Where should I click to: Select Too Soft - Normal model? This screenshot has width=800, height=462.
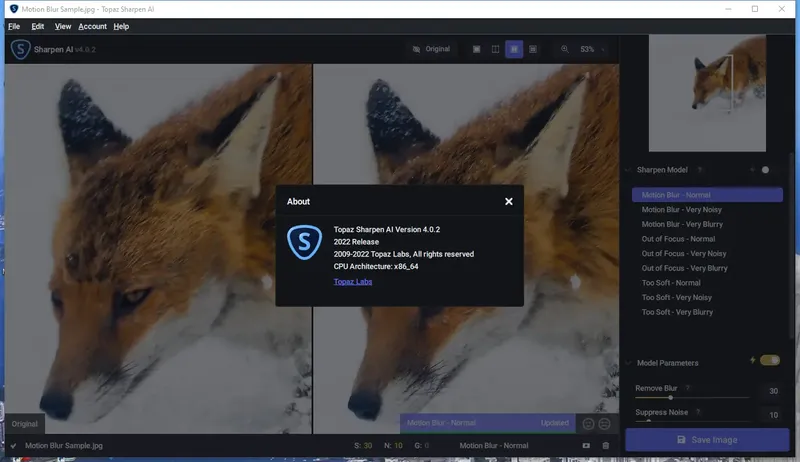tap(707, 283)
